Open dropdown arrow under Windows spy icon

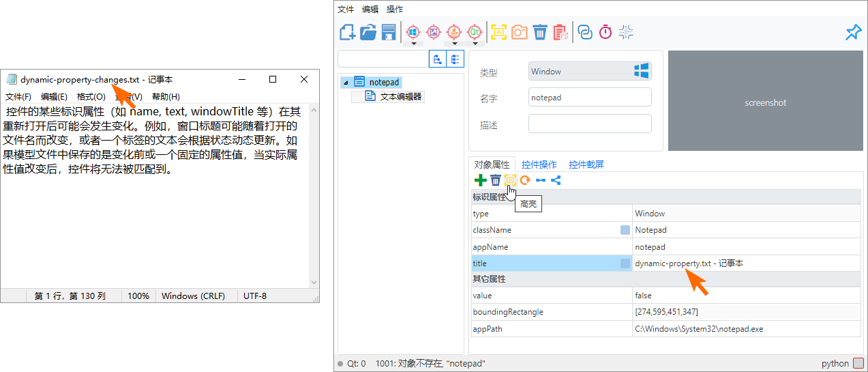point(413,44)
